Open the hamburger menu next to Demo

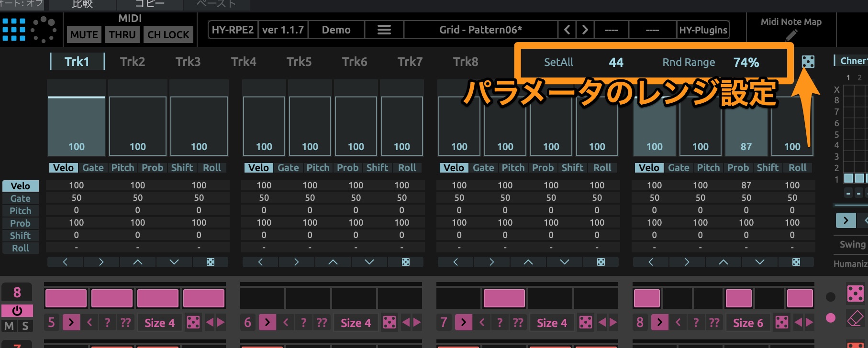click(x=384, y=30)
